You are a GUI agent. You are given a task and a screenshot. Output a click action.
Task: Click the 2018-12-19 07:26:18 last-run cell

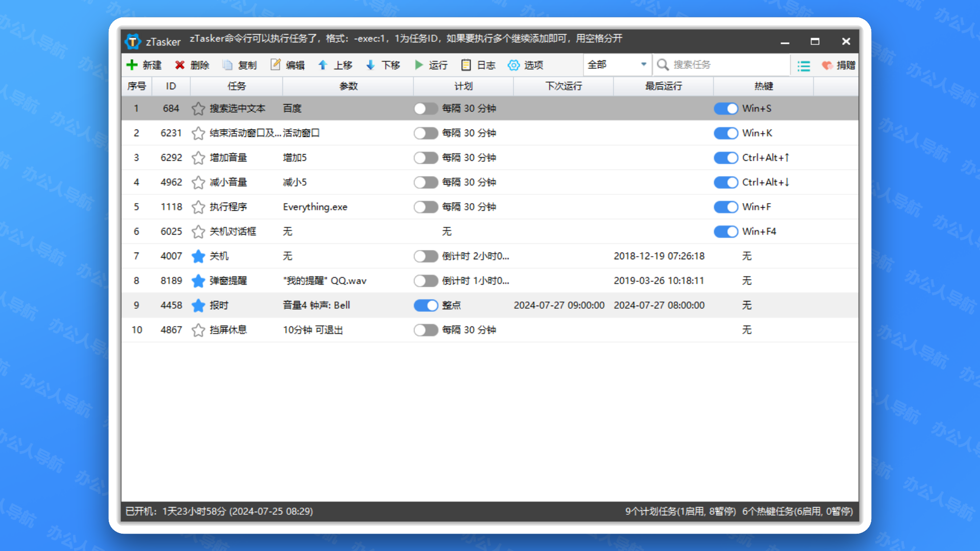[x=659, y=256]
